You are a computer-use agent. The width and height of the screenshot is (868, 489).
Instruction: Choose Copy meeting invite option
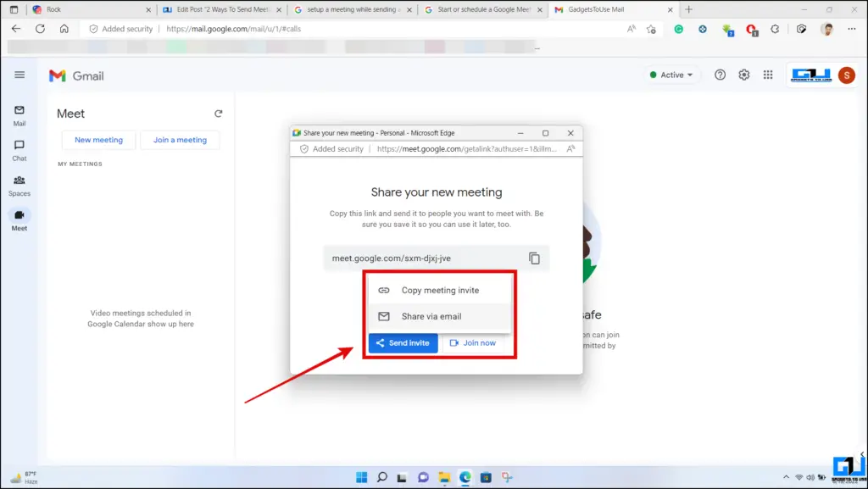pyautogui.click(x=440, y=291)
